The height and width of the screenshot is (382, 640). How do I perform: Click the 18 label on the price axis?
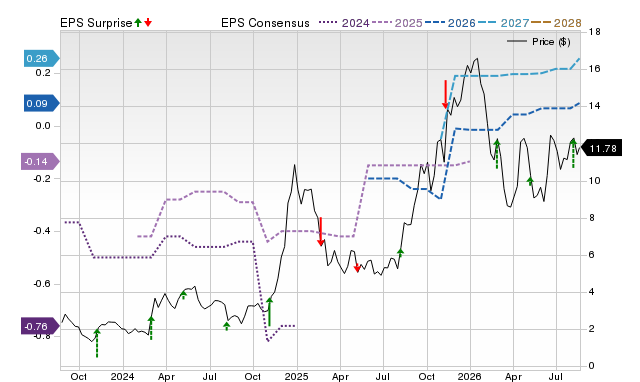coord(595,32)
